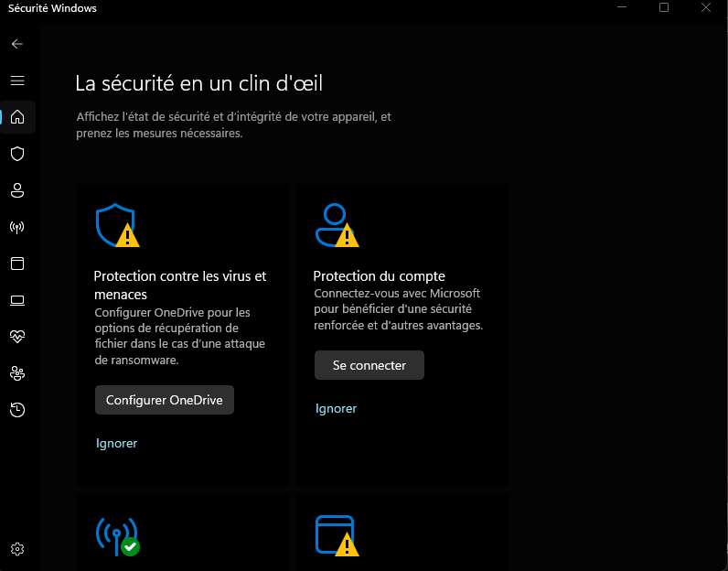Click Ignorer under Protection du compte

pyautogui.click(x=337, y=408)
